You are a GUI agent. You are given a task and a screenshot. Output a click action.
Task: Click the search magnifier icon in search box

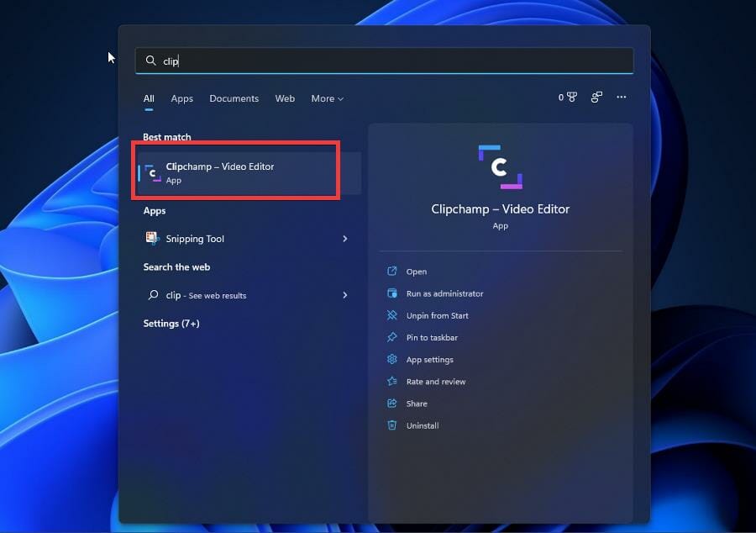click(151, 61)
